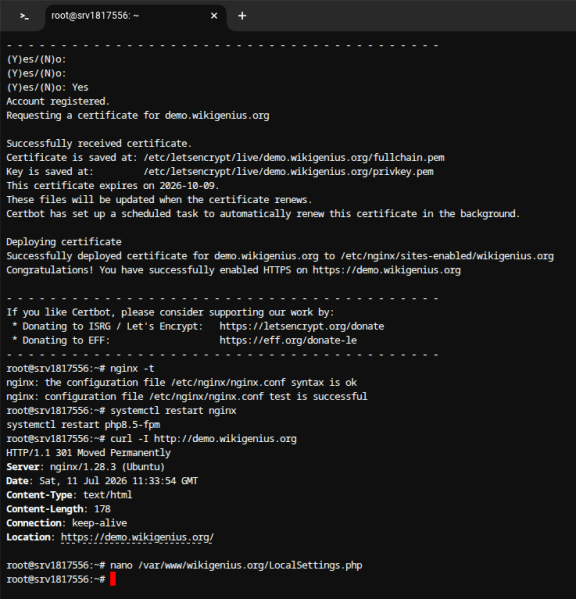Click 'systemctl restart php8.5-fpm' line
Image resolution: width=576 pixels, height=599 pixels.
click(x=83, y=425)
